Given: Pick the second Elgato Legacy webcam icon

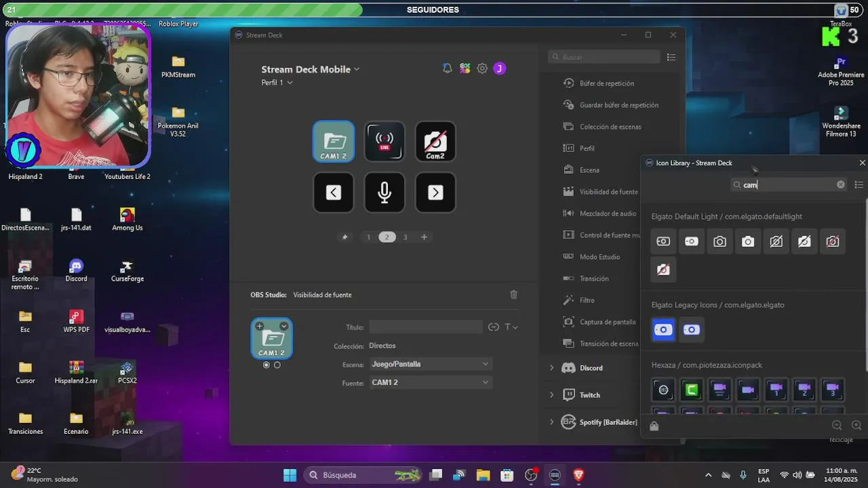Looking at the screenshot, I should tap(692, 329).
